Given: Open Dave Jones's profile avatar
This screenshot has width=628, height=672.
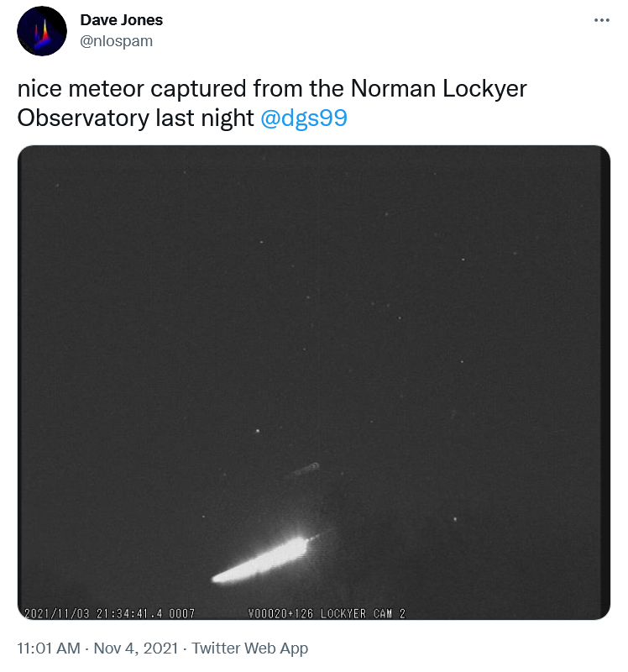Looking at the screenshot, I should pos(42,31).
